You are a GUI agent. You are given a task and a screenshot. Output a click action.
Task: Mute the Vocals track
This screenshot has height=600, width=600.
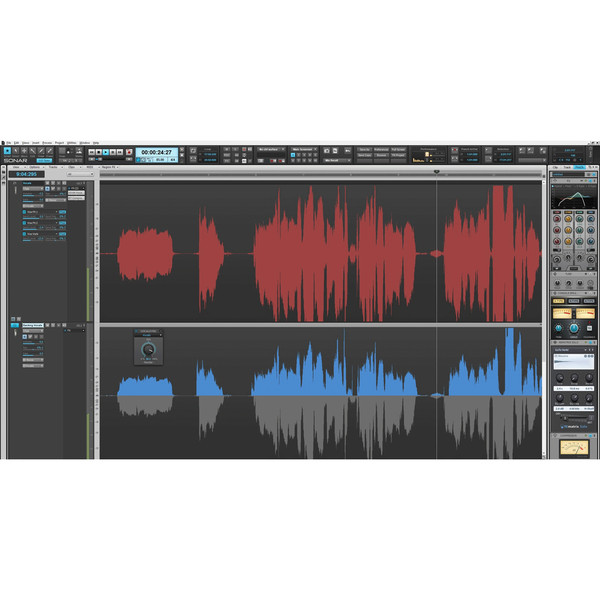pos(47,183)
